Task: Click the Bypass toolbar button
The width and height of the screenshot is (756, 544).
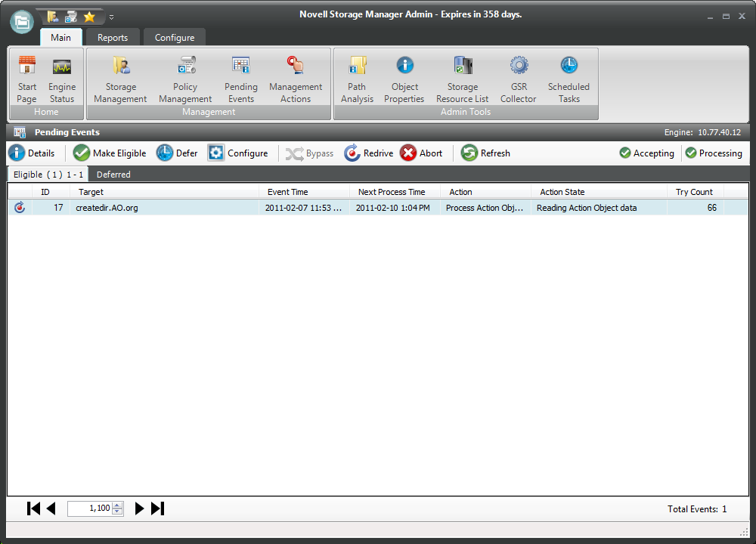Action: click(x=309, y=153)
